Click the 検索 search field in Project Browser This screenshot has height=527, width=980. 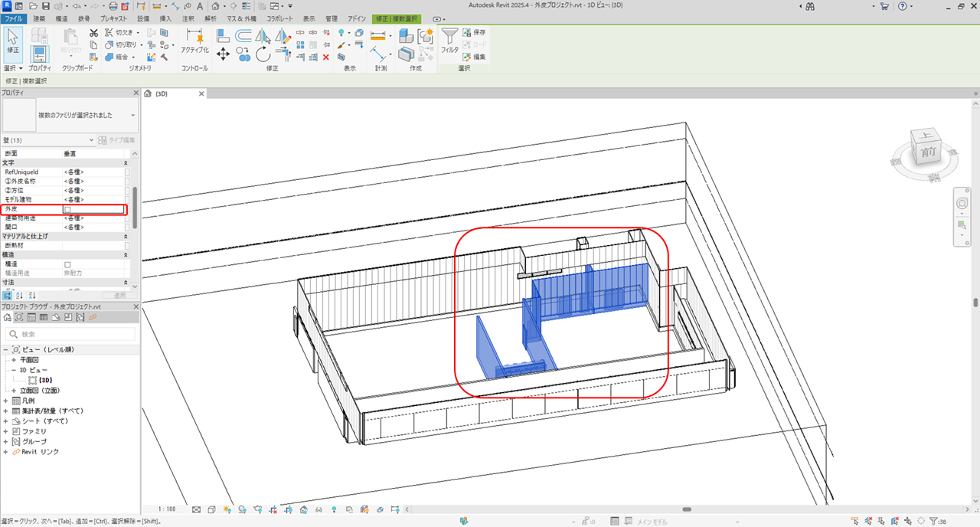coord(70,334)
